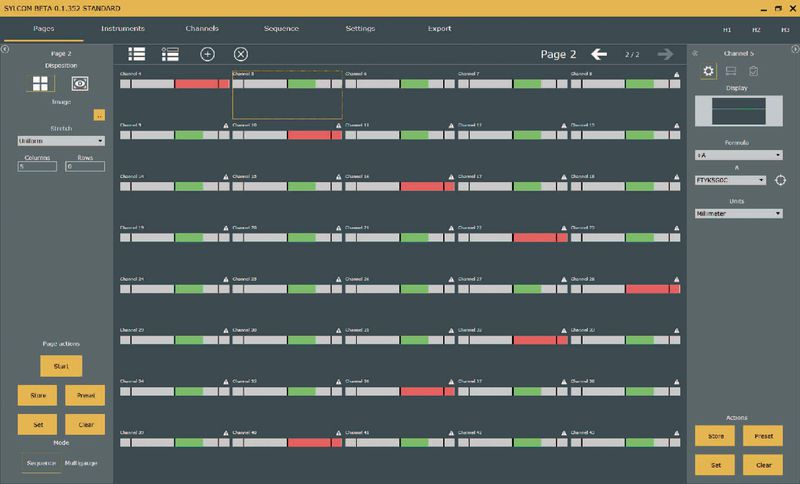
Task: Click the Preset button in channel Actions
Action: click(762, 435)
